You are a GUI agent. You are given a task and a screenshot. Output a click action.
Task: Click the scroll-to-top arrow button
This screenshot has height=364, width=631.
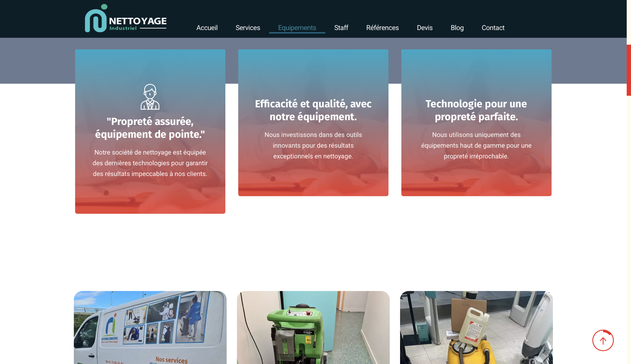[x=602, y=340]
